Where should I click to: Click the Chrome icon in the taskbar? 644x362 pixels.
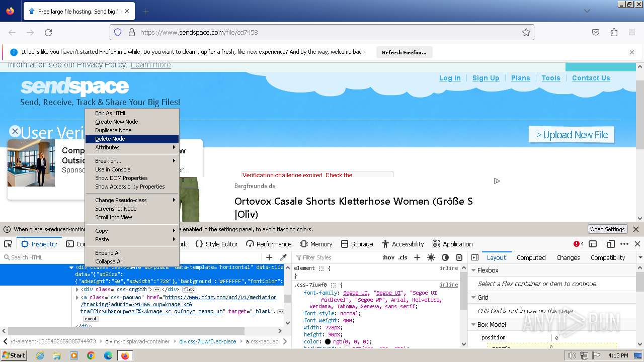pyautogui.click(x=91, y=355)
